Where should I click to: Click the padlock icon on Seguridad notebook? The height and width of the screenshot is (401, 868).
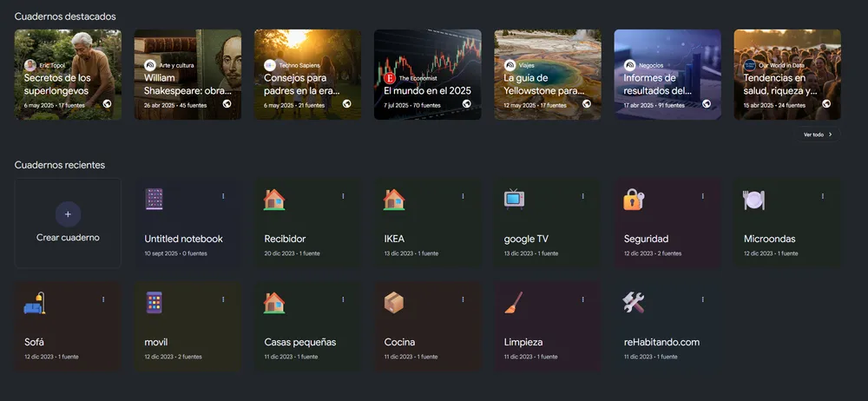coord(634,200)
